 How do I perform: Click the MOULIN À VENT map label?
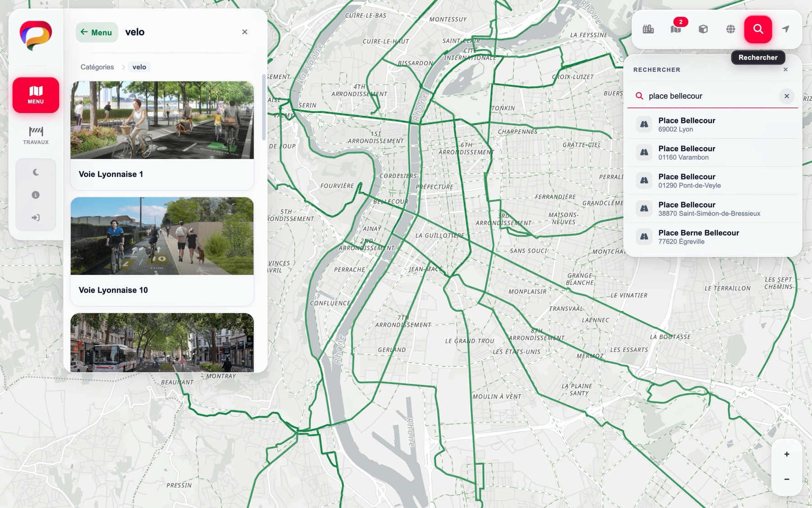point(497,396)
